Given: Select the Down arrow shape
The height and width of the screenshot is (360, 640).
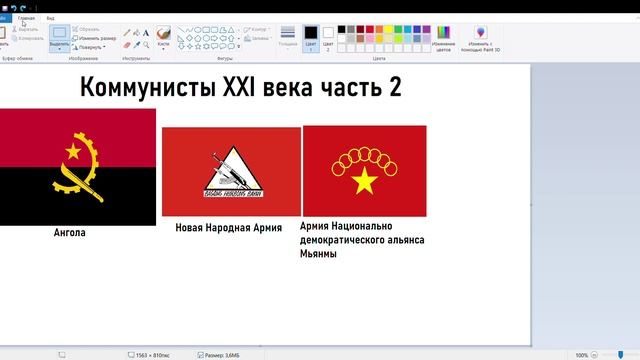Looking at the screenshot, I should [x=181, y=47].
